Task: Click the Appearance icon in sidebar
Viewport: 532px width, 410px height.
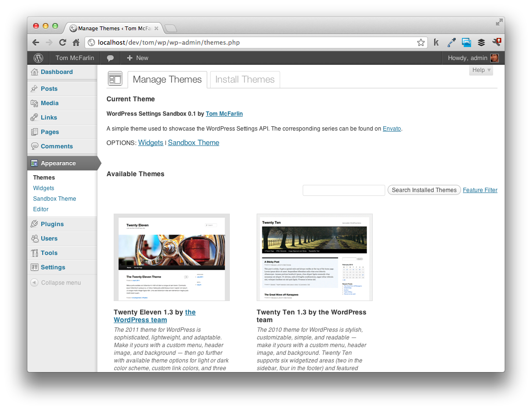Action: click(34, 163)
